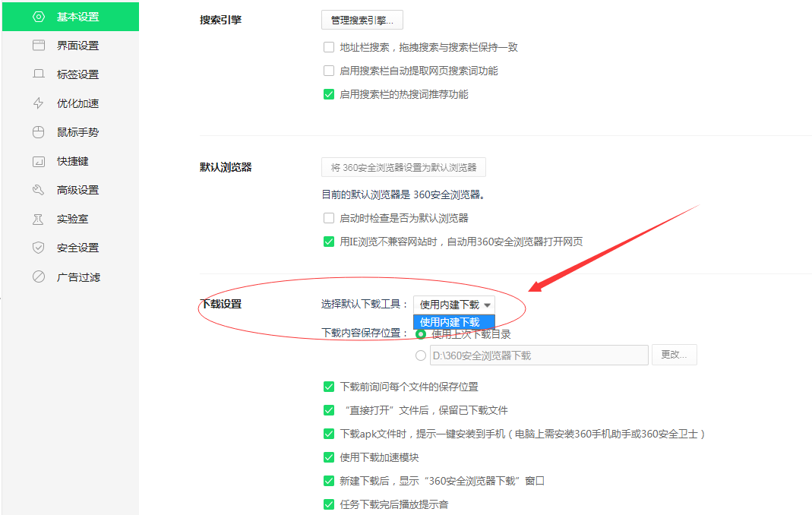Open the 界面设置 sidebar icon
The height and width of the screenshot is (515, 812).
38,45
